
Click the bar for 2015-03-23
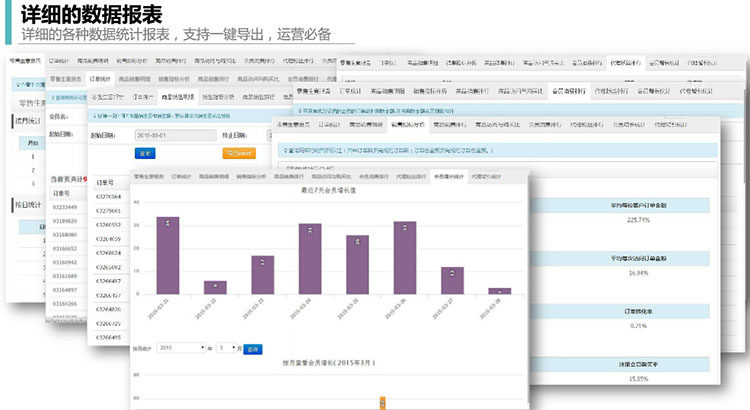263,275
